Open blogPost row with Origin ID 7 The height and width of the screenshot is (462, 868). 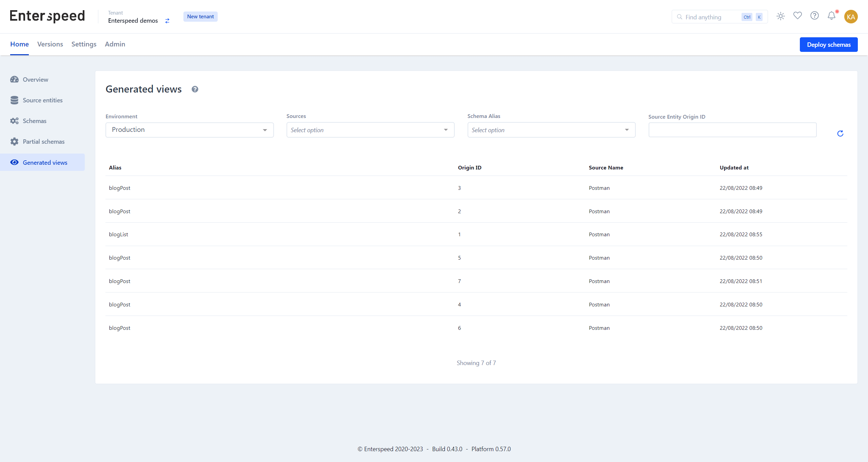tap(476, 281)
